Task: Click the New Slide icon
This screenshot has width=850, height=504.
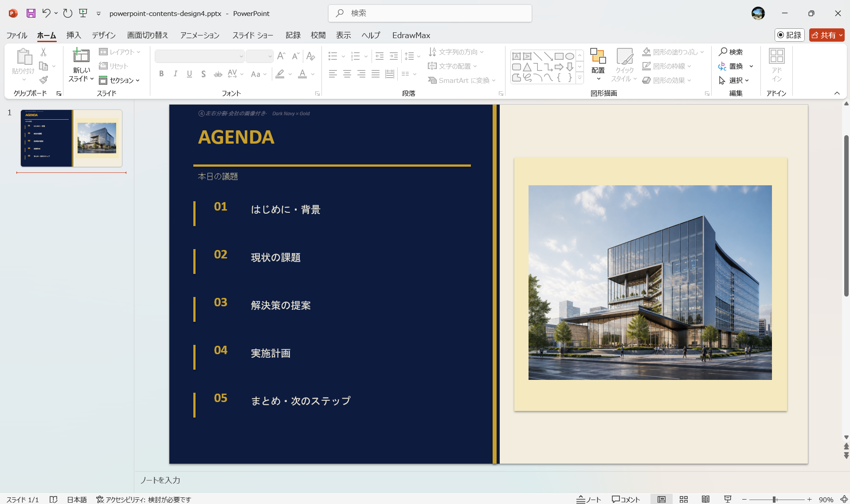Action: [81, 55]
